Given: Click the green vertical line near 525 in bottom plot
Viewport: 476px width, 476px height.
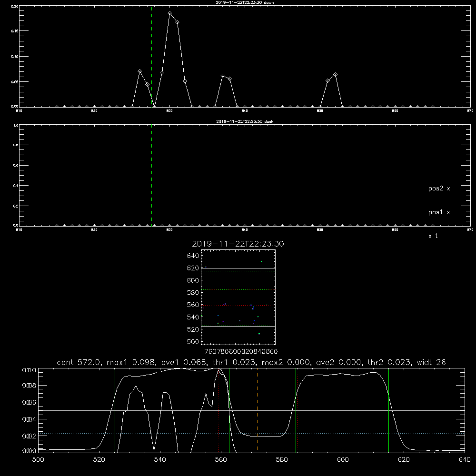Looking at the screenshot, I should (115, 410).
